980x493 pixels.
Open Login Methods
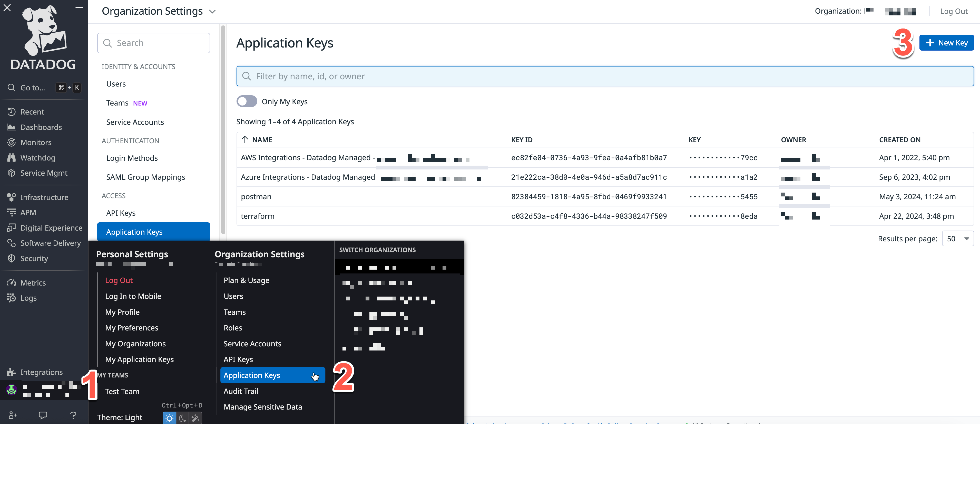tap(132, 158)
